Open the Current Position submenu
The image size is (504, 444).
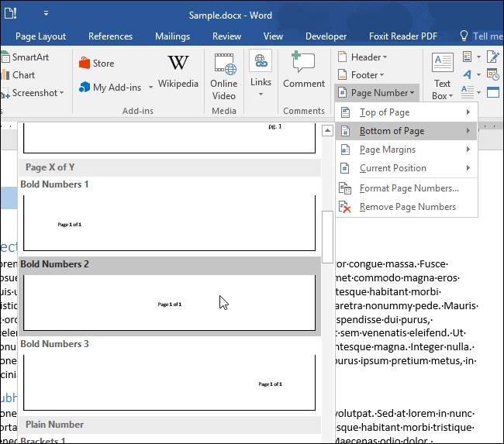[x=406, y=168]
